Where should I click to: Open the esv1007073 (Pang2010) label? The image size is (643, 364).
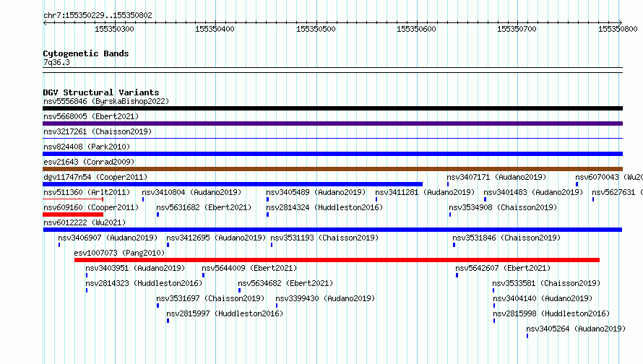(x=119, y=253)
